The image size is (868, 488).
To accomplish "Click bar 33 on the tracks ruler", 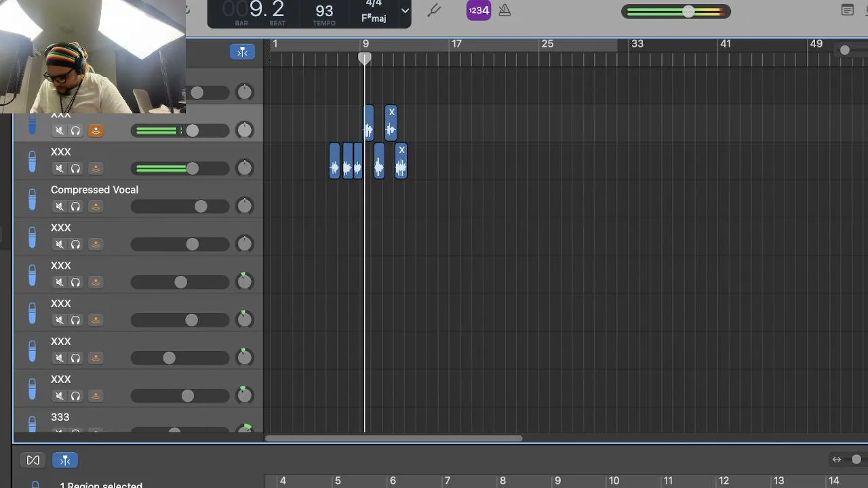I will point(637,44).
